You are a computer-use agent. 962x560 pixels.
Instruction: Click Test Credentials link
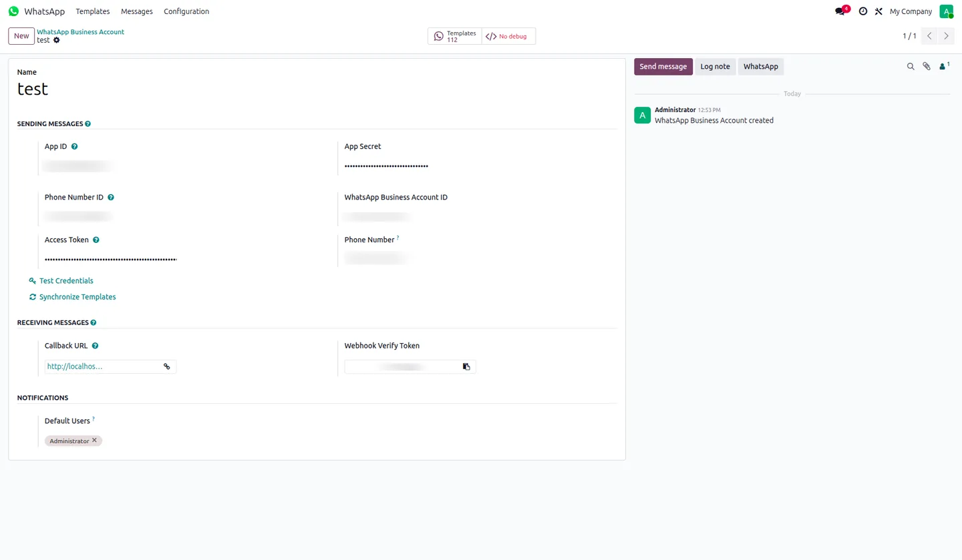[61, 281]
